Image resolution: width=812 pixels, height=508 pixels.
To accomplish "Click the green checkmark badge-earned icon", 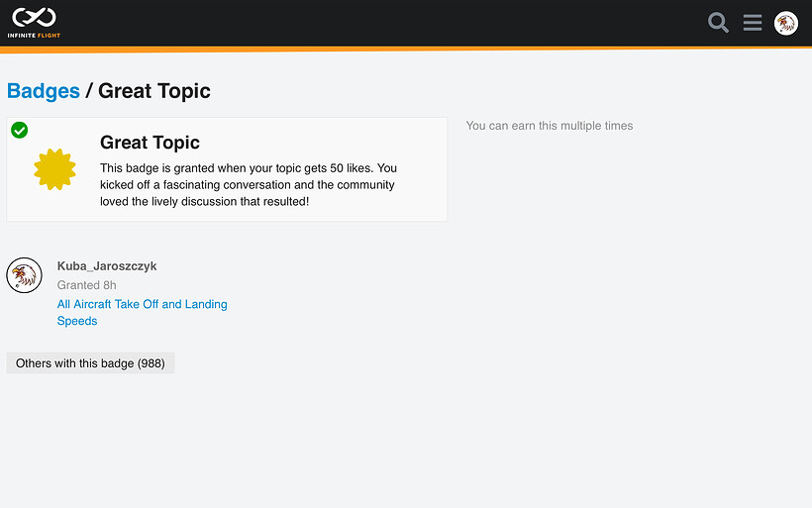I will 20,130.
